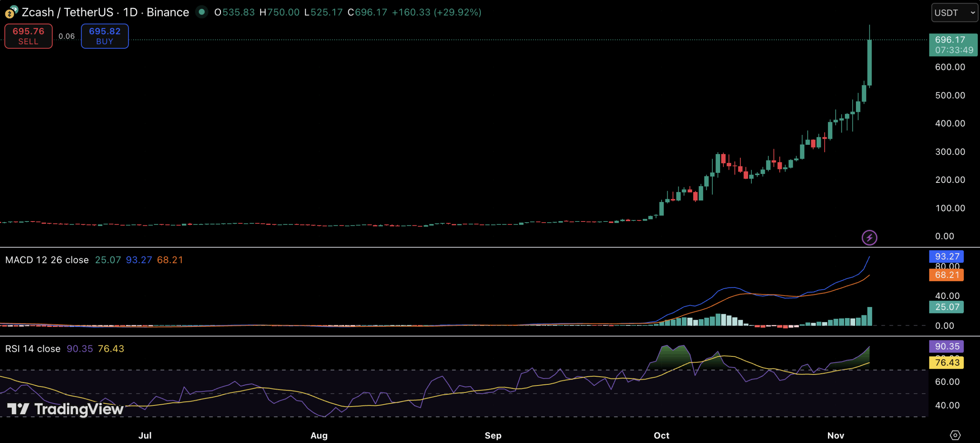This screenshot has height=443, width=980.
Task: Click the yellow 76.43 RSI average label
Action: click(x=946, y=363)
